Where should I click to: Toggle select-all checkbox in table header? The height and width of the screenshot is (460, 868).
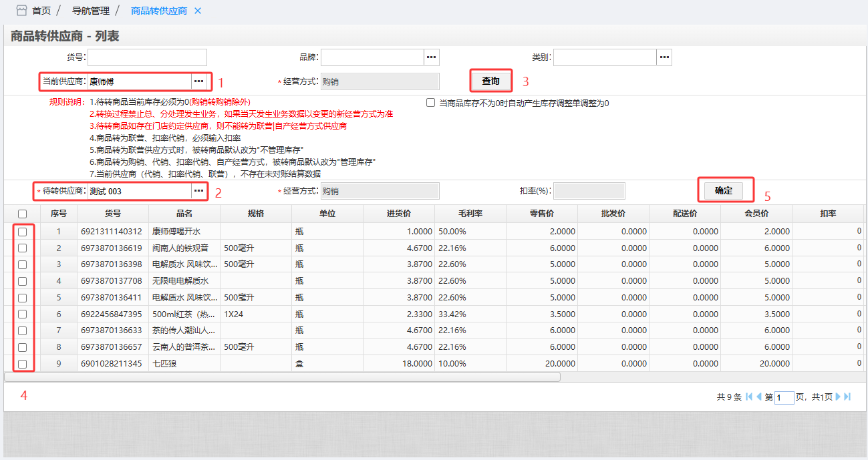[23, 214]
